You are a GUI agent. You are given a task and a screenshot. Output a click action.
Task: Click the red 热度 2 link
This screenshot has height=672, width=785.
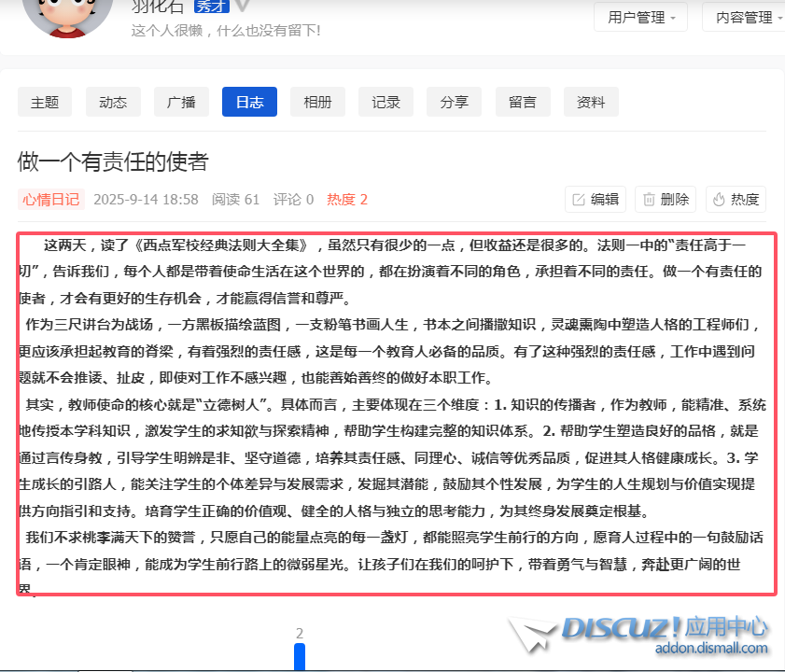click(x=347, y=199)
